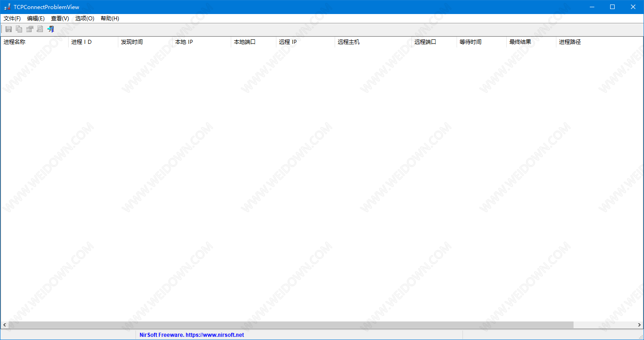644x340 pixels.
Task: Sort by the 最终结果 column header
Action: click(x=531, y=42)
